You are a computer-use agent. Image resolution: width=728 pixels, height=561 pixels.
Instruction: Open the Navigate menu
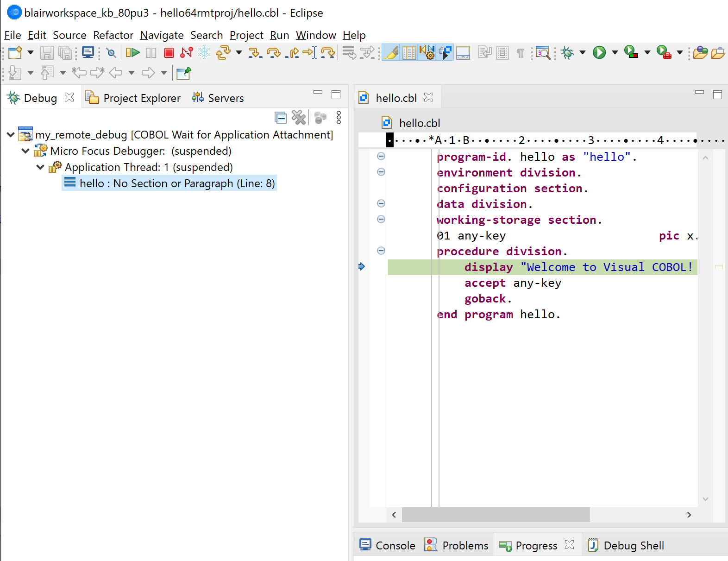162,35
